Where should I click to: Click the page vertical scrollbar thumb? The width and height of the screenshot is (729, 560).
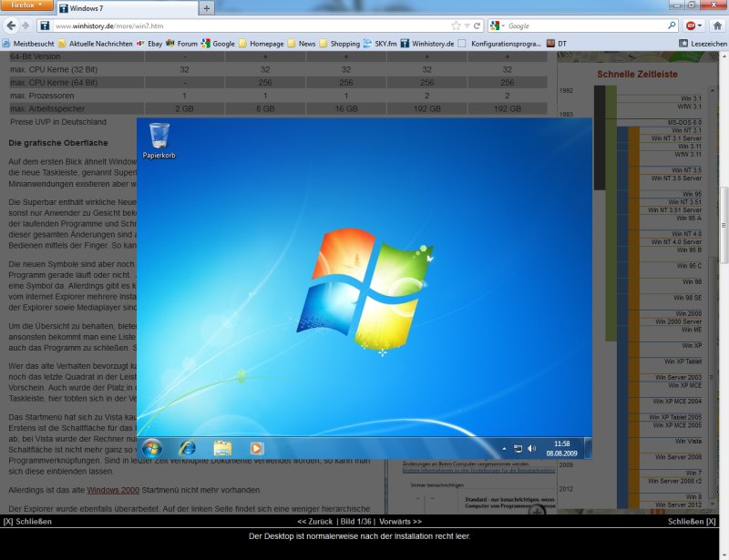pos(724,226)
